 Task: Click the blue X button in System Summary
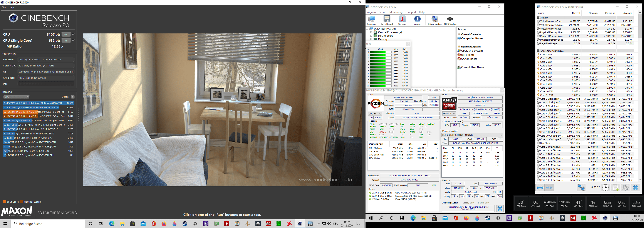point(500,208)
